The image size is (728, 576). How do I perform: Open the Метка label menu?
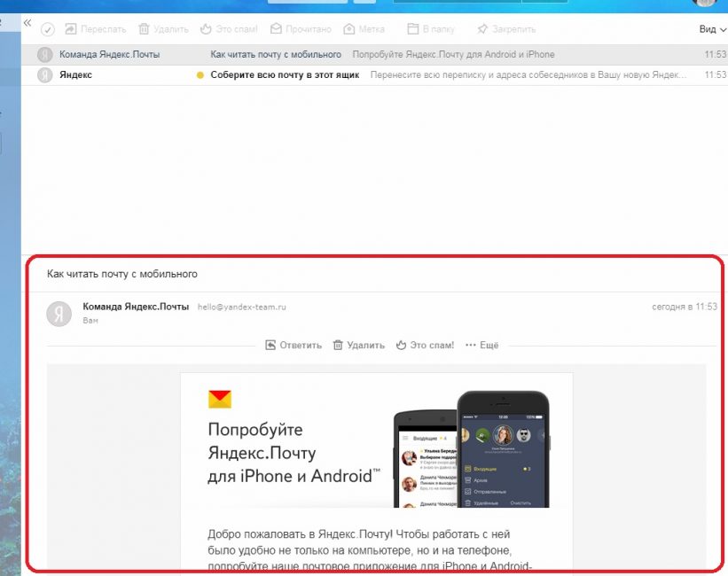point(364,29)
